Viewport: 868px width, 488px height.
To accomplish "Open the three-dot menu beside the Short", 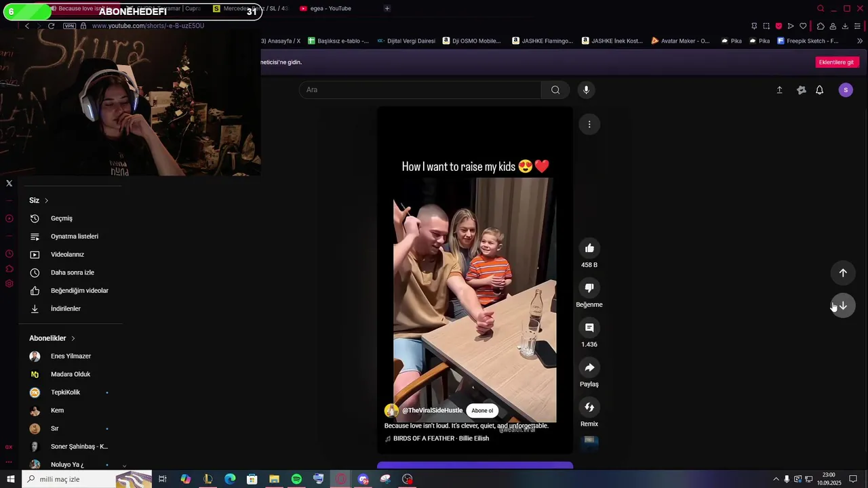I will (x=589, y=124).
